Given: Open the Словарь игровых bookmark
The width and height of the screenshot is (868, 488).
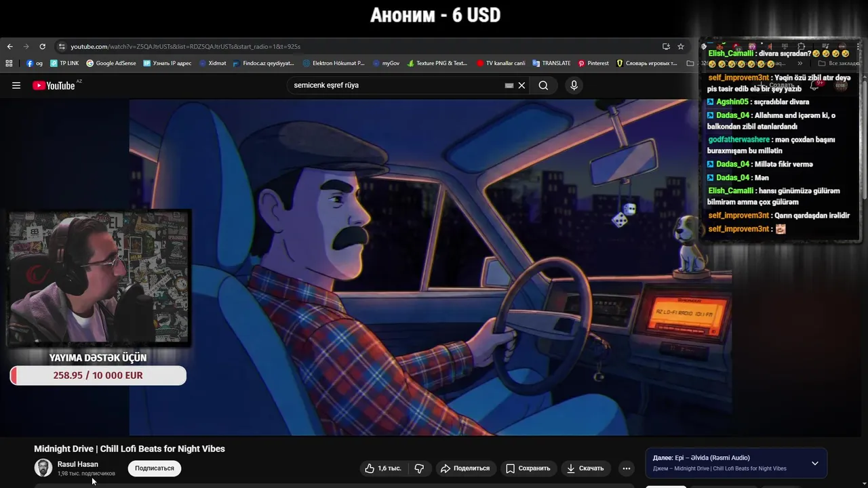Looking at the screenshot, I should coord(647,63).
